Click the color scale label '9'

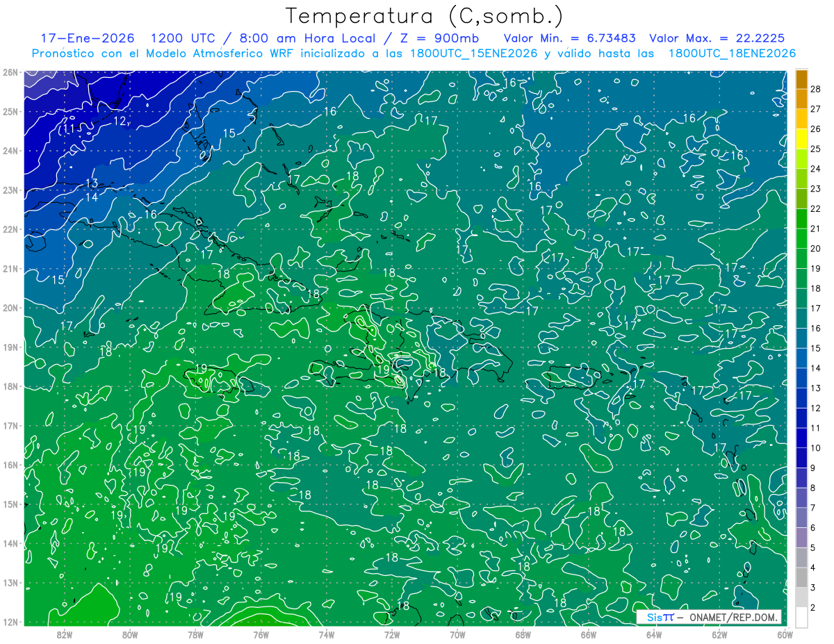tap(813, 468)
